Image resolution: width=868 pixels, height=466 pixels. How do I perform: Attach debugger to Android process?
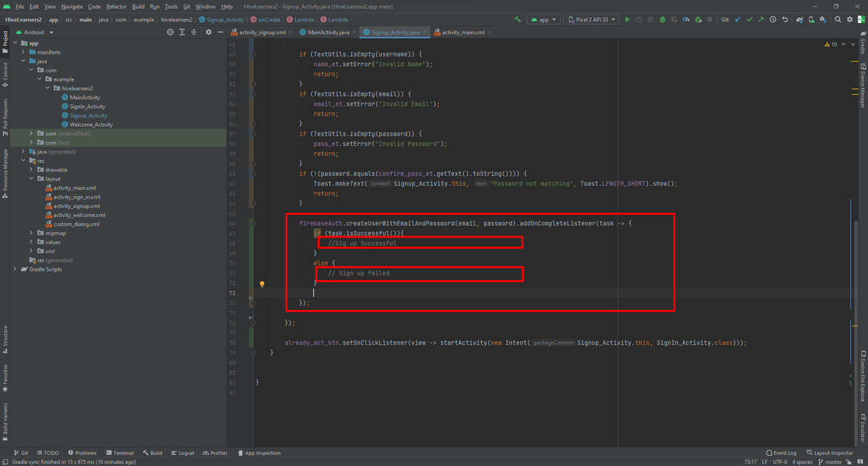point(698,20)
